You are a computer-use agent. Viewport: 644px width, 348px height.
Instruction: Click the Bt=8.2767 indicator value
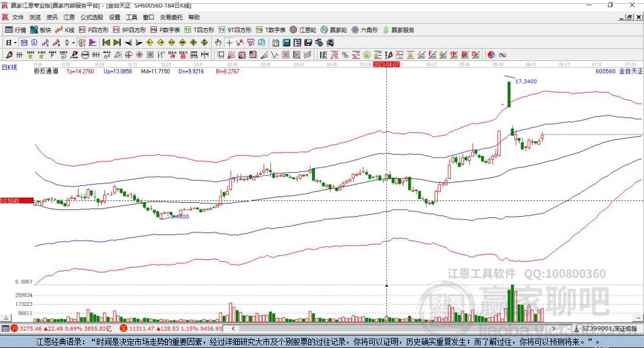(228, 71)
